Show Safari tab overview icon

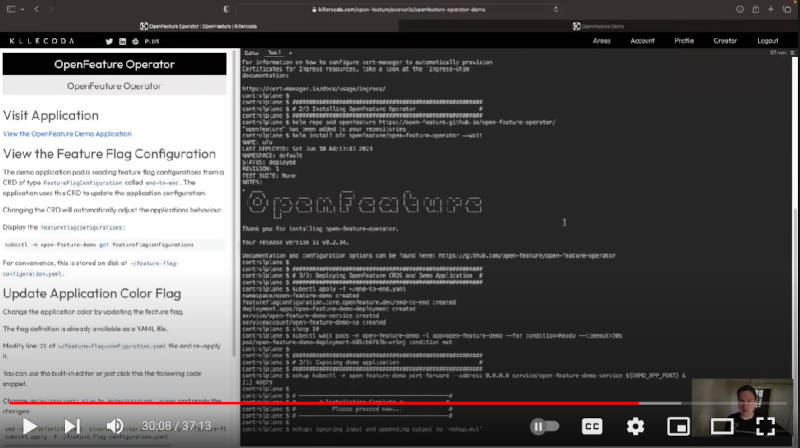(x=787, y=9)
